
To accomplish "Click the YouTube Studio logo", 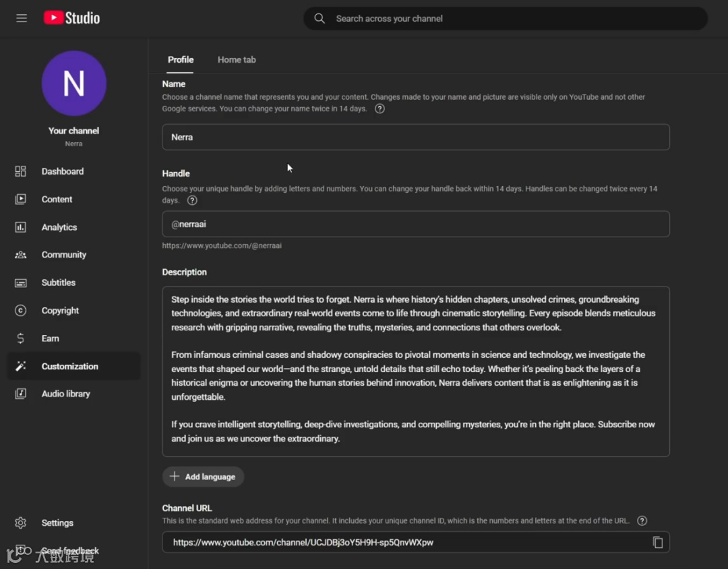I will [x=72, y=18].
